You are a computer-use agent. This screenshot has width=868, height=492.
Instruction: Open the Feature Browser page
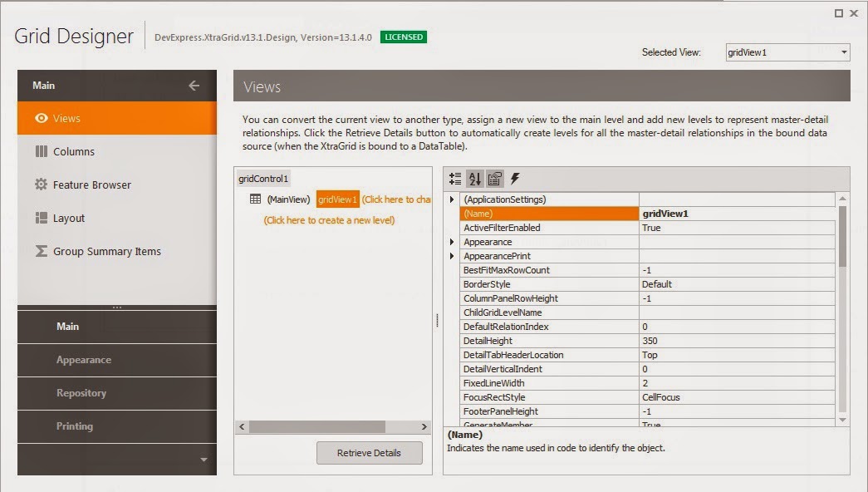pos(117,184)
